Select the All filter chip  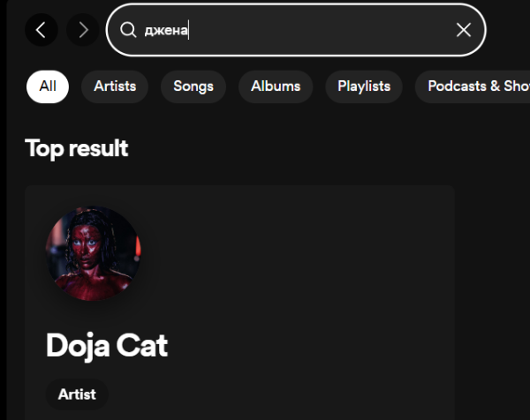(x=48, y=86)
